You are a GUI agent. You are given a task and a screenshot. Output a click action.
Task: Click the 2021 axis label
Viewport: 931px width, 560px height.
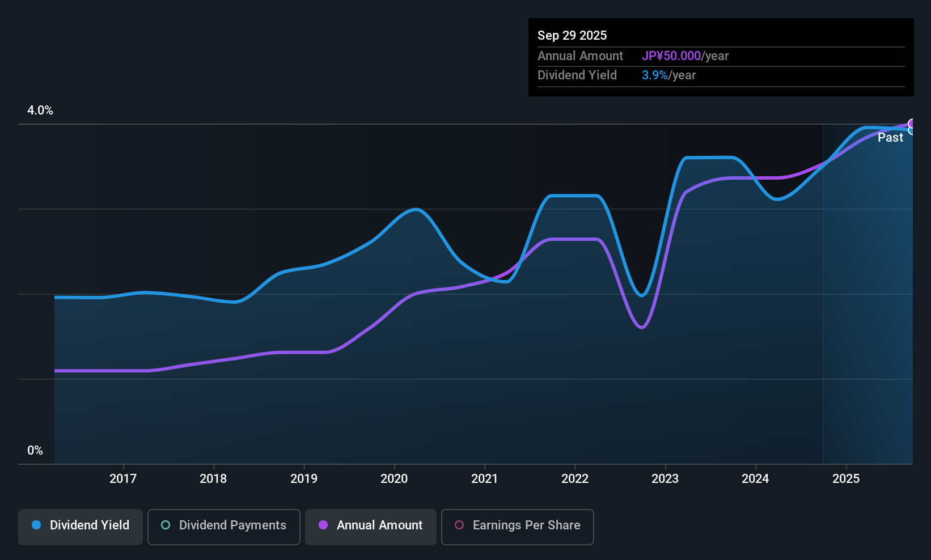(x=485, y=478)
